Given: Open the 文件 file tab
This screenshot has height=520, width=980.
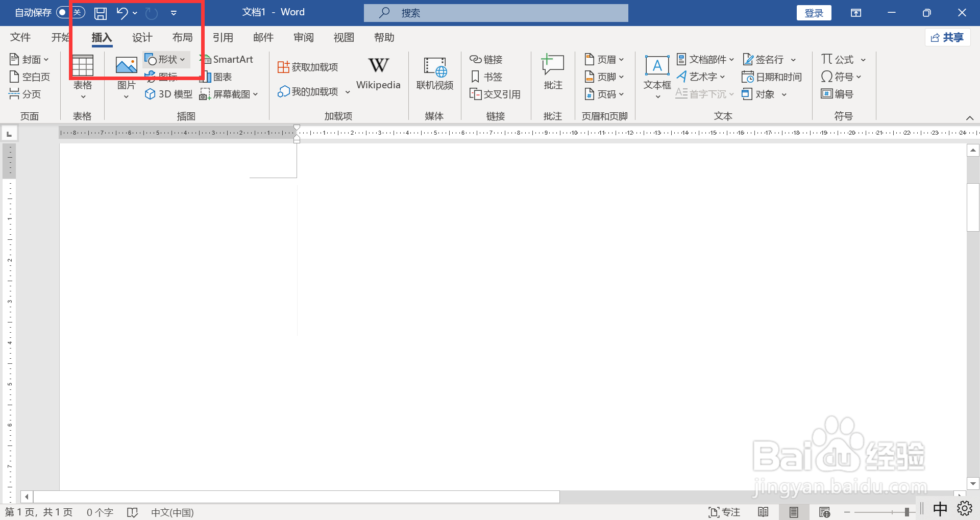Looking at the screenshot, I should (x=20, y=37).
